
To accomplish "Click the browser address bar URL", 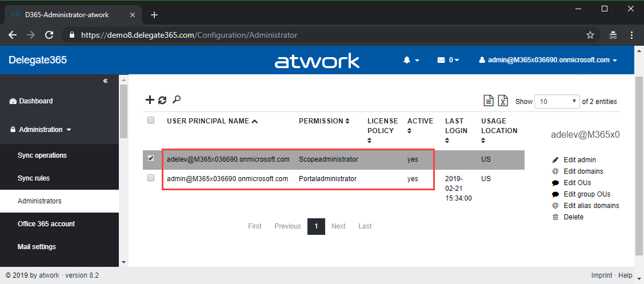I will point(189,35).
